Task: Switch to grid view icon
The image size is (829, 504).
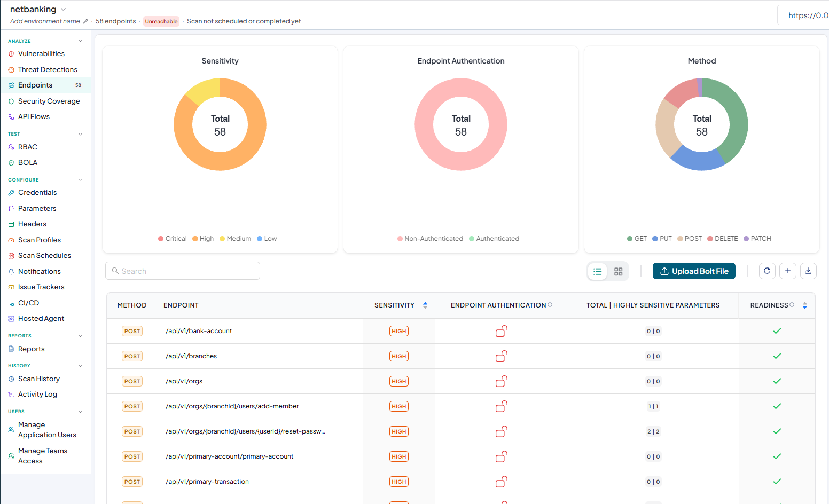Action: point(619,272)
